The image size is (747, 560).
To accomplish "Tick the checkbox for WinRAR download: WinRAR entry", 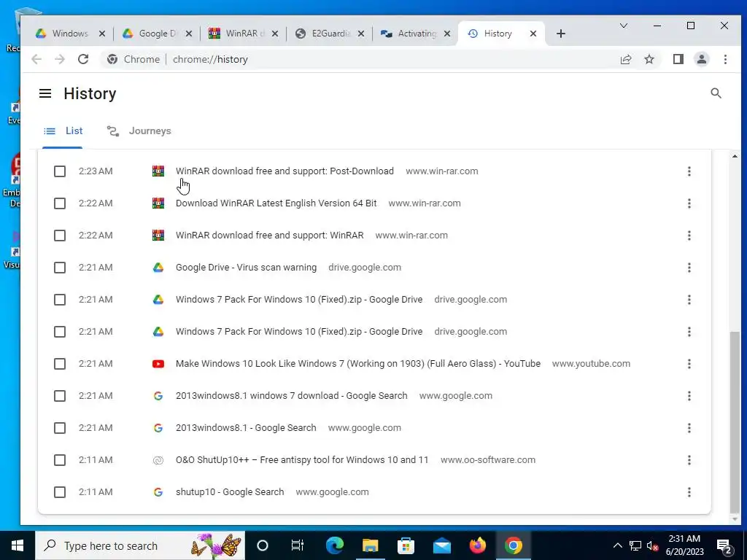I will pos(60,236).
